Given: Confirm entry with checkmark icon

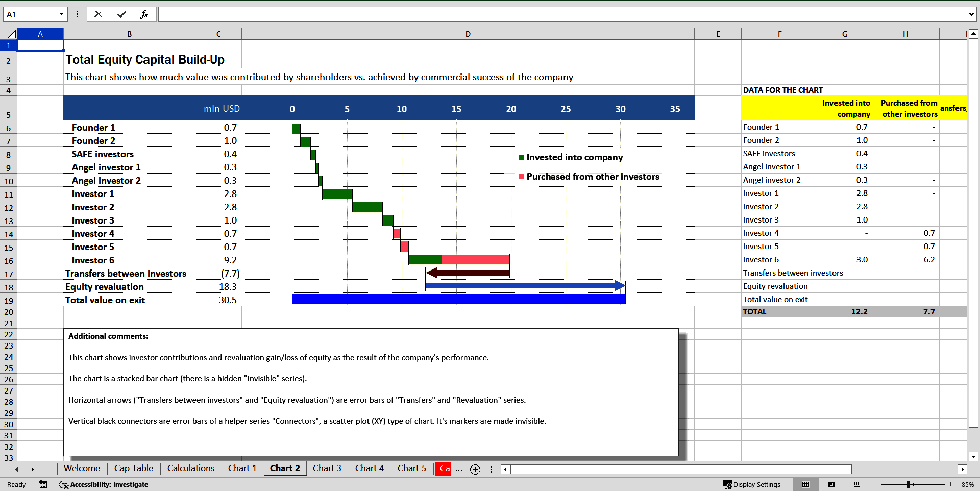Looking at the screenshot, I should tap(121, 14).
